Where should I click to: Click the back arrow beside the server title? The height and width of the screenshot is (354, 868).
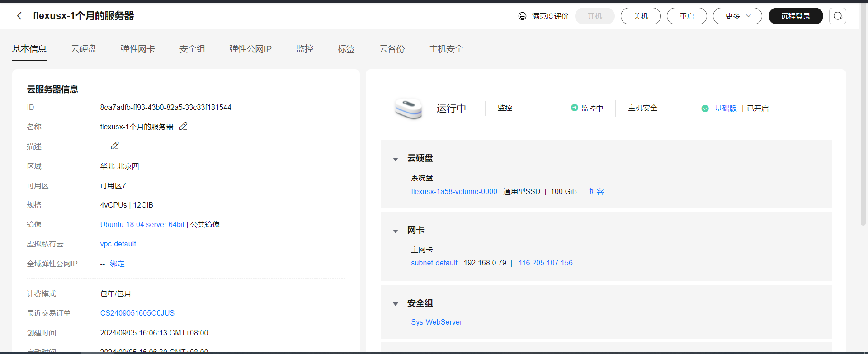coord(19,16)
